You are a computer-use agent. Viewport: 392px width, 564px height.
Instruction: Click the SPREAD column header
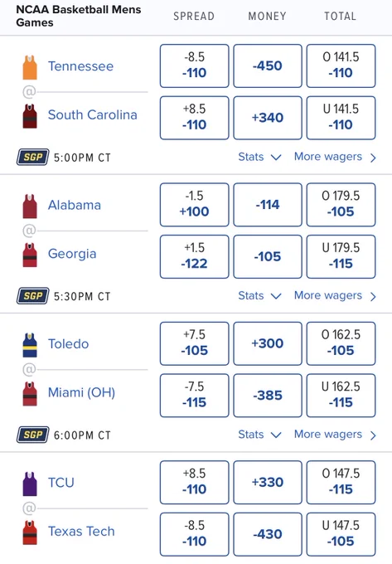194,17
